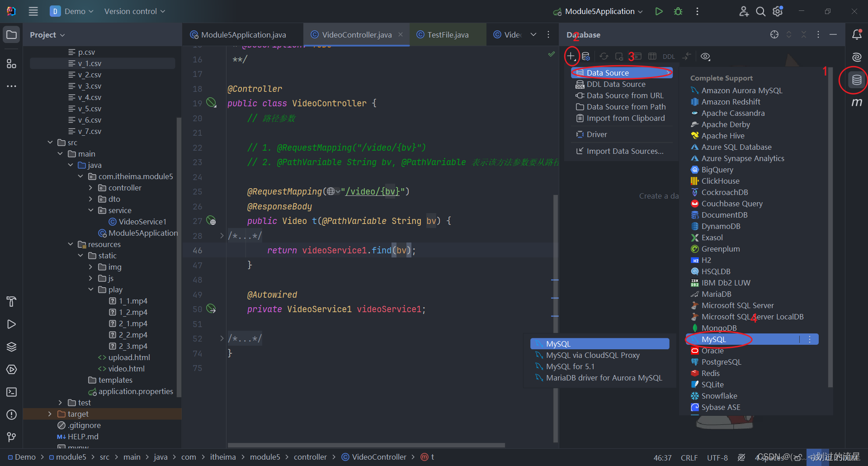Open the Search Everywhere magnifier
This screenshot has width=868, height=466.
pos(761,11)
